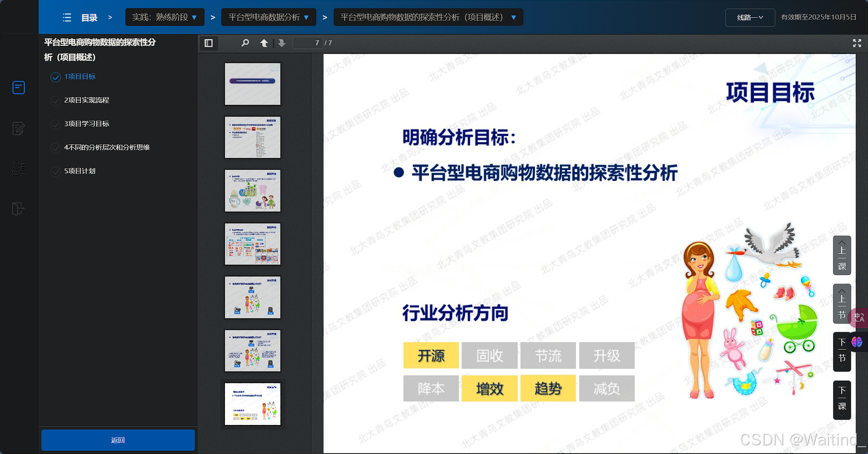Select the fourth slide thumbnail
This screenshot has height=454, width=868.
pyautogui.click(x=253, y=244)
